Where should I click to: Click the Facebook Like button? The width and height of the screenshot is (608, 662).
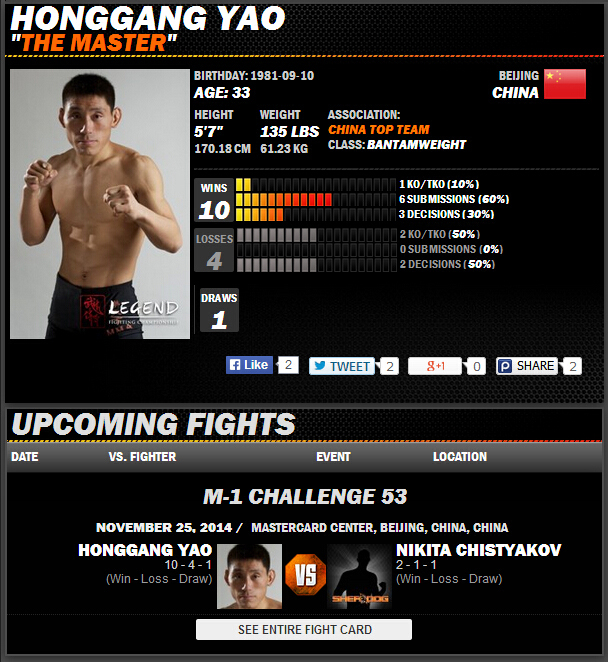click(x=250, y=365)
